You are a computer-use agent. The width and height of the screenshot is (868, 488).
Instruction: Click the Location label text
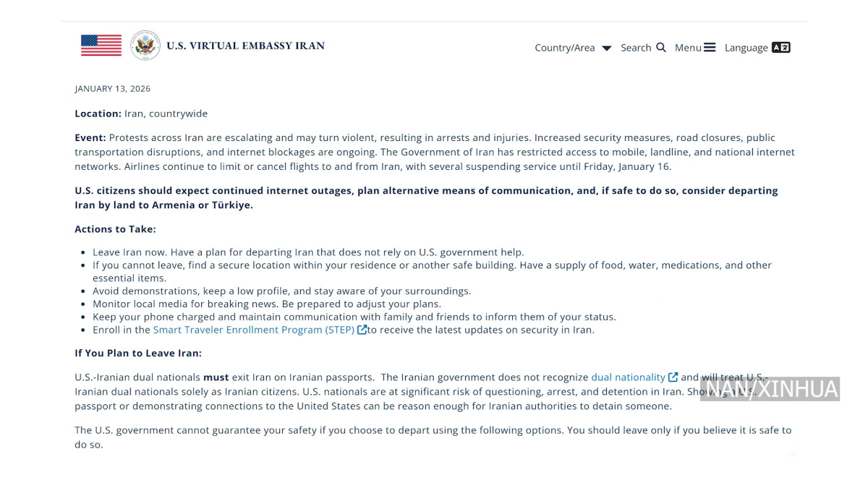[x=98, y=114]
